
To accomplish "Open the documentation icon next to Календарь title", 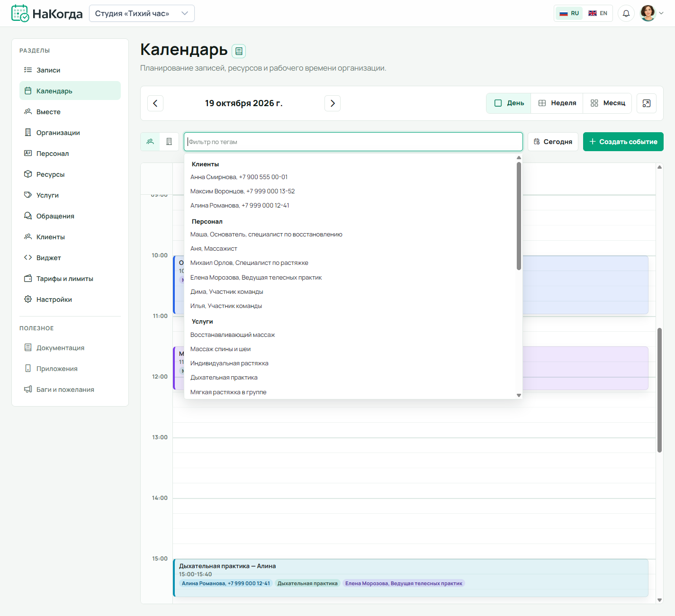I will 239,51.
